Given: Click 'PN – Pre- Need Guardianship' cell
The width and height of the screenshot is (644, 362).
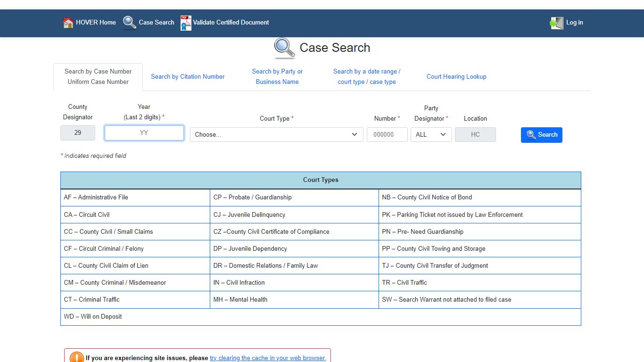Looking at the screenshot, I should click(x=480, y=231).
